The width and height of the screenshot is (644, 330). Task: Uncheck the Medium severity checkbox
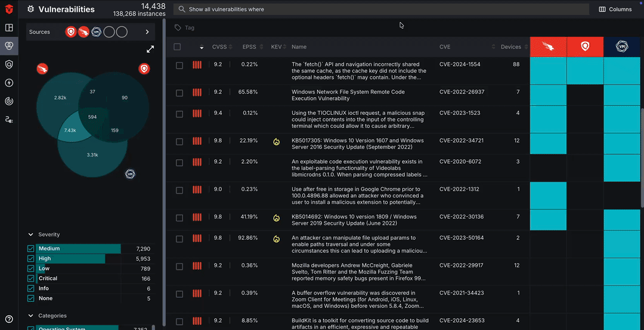(31, 249)
